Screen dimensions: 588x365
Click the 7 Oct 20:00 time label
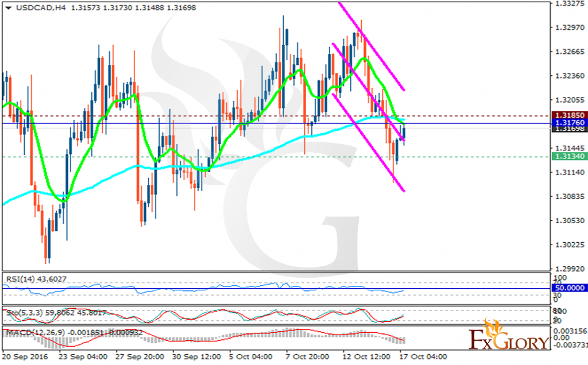tap(308, 357)
